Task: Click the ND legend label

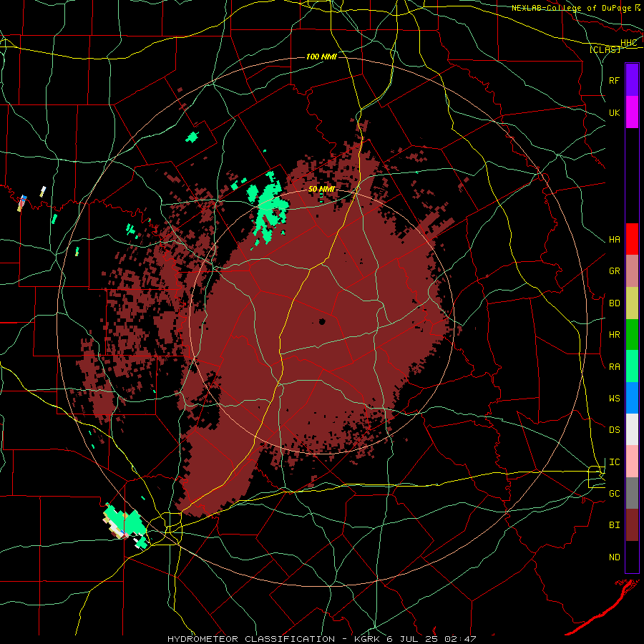Action: (614, 557)
